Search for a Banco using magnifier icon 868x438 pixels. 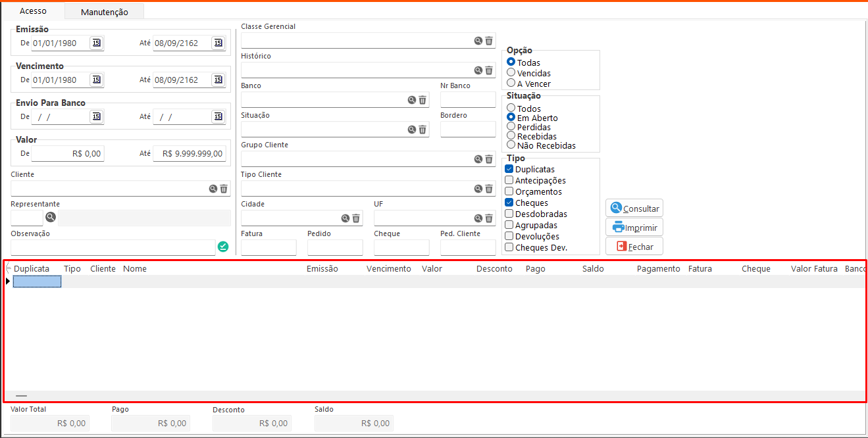412,100
